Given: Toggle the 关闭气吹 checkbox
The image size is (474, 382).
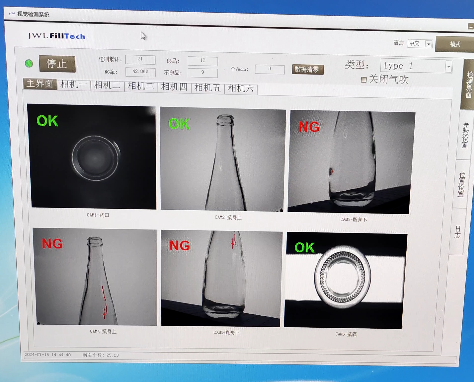Looking at the screenshot, I should 364,80.
